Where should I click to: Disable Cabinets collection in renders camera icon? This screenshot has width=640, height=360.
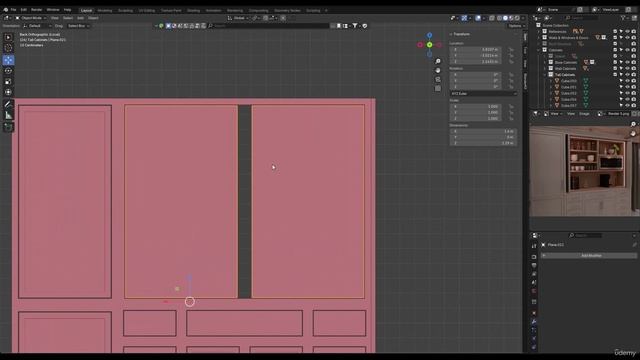633,50
